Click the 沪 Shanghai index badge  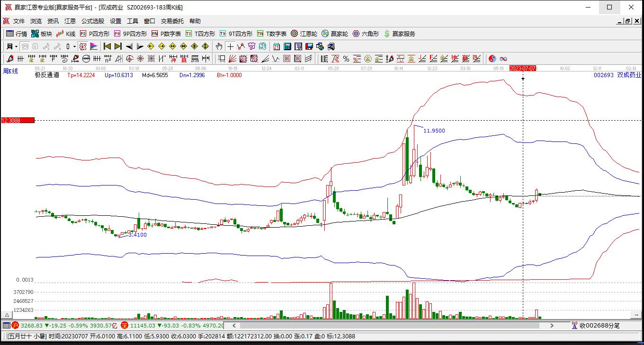pos(15,326)
